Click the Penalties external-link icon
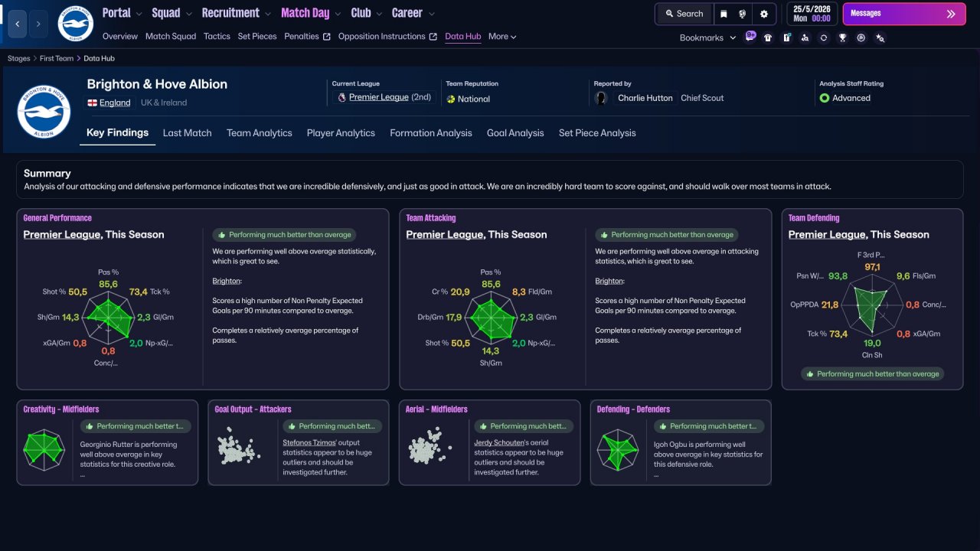 pyautogui.click(x=327, y=37)
